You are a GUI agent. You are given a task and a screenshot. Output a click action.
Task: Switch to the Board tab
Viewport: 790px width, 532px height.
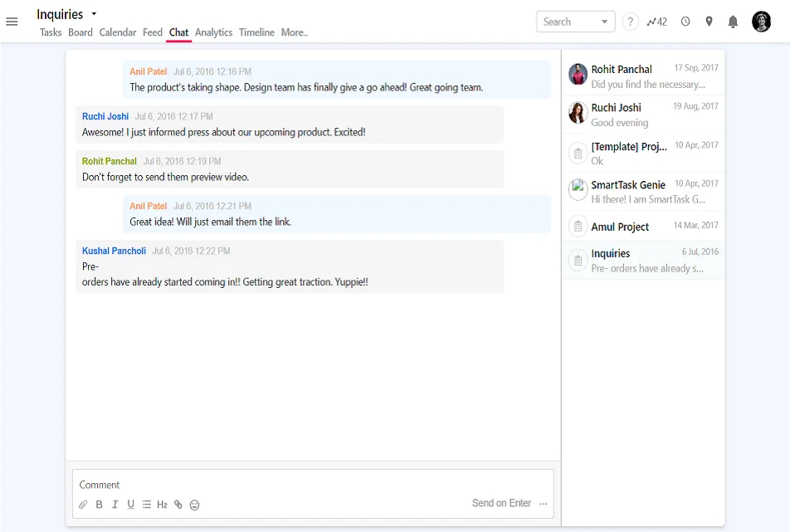point(80,32)
